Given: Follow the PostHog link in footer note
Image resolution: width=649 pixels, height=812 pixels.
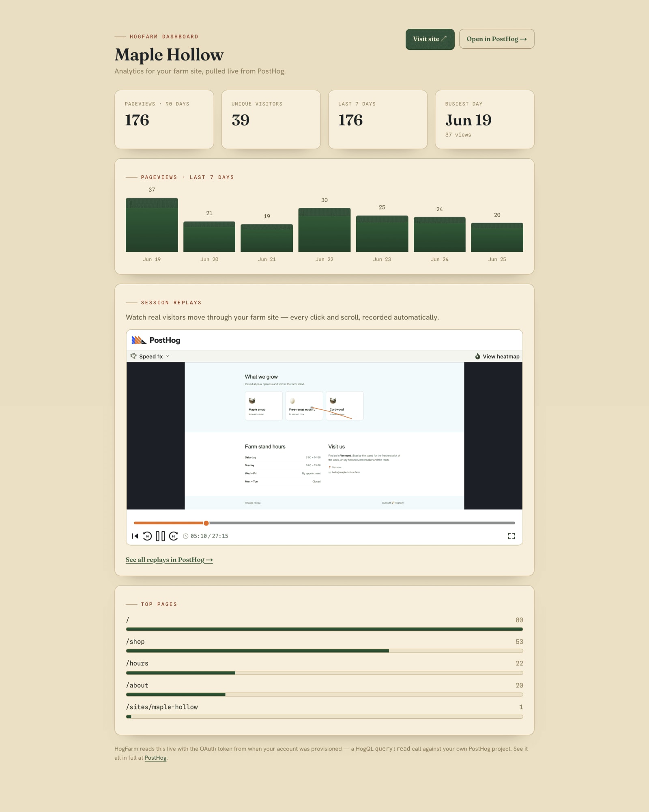Looking at the screenshot, I should click(156, 758).
